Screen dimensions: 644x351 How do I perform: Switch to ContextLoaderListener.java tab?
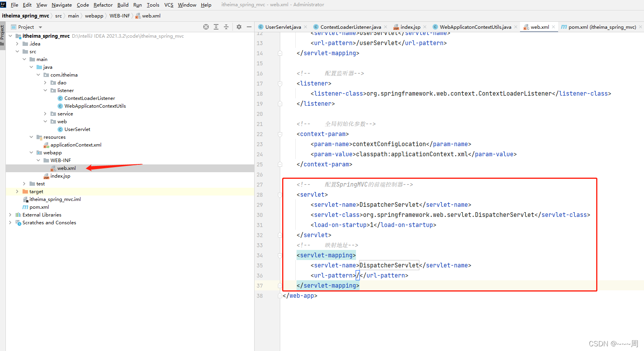pyautogui.click(x=351, y=27)
